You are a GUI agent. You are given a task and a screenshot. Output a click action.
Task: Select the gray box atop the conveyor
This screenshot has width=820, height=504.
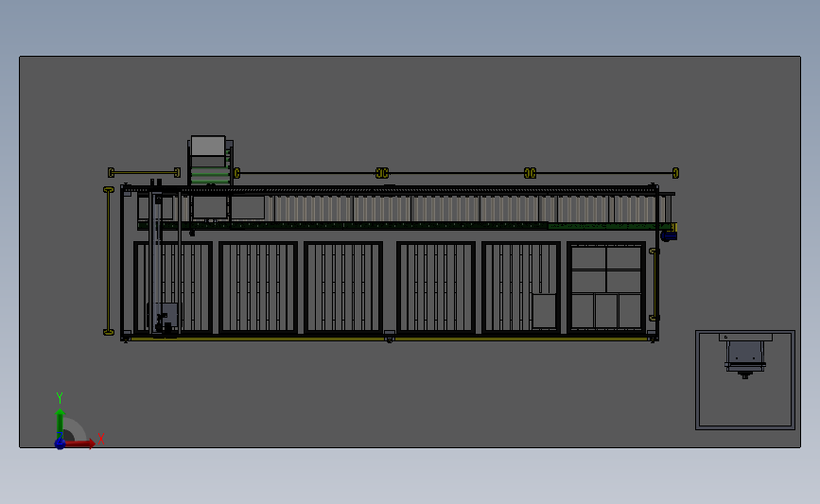(x=208, y=146)
